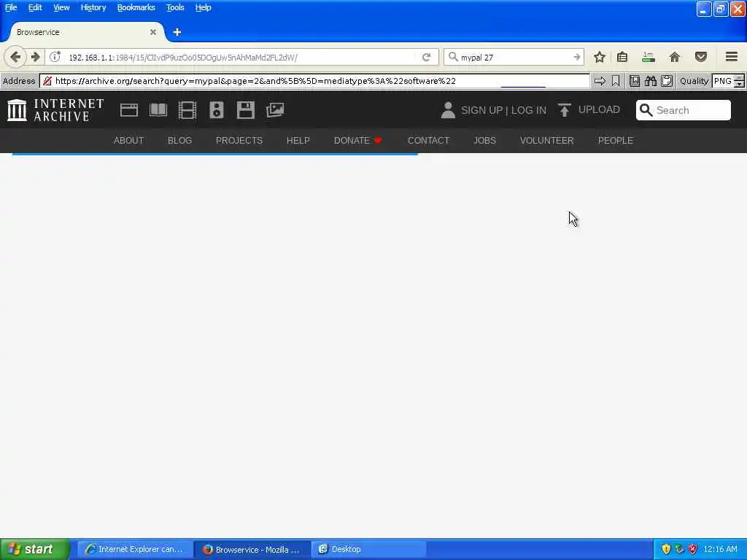Show bookmarks list icon in toolbar
The width and height of the screenshot is (747, 560).
(x=622, y=57)
